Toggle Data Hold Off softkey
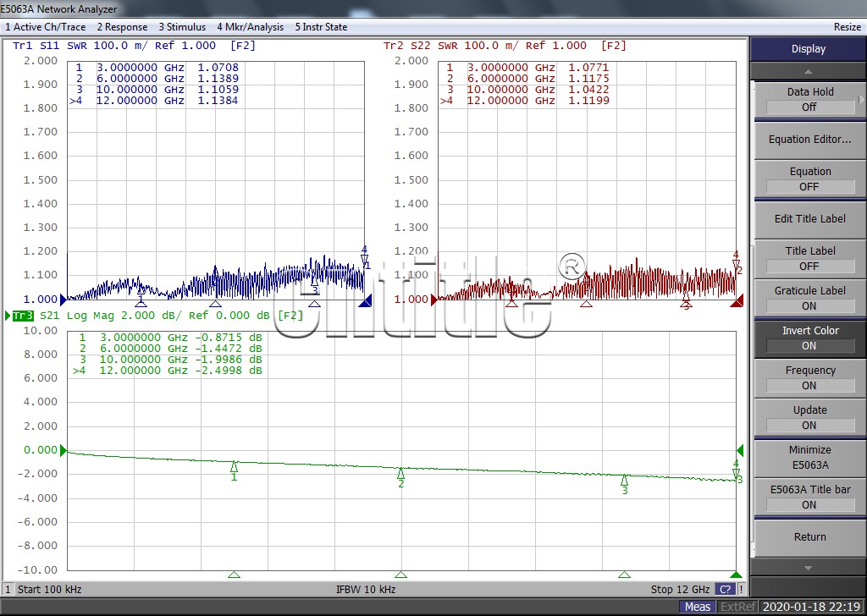This screenshot has width=867, height=616. (x=809, y=100)
